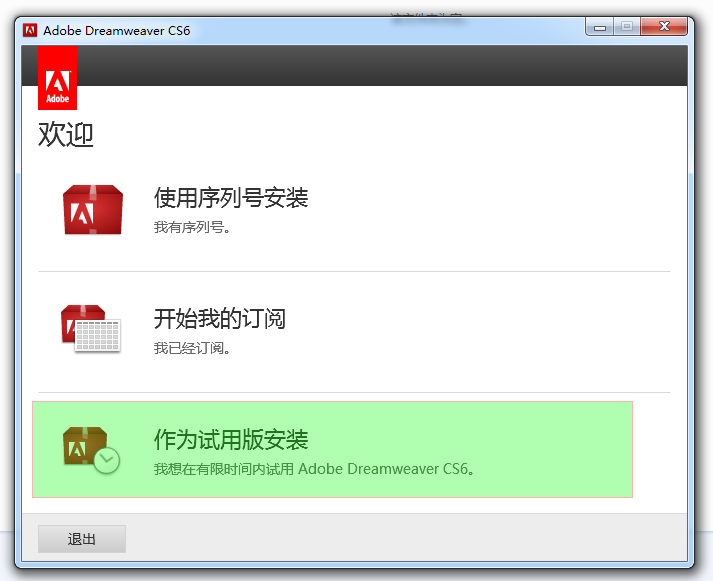Click the trial box with clock icon
The width and height of the screenshot is (713, 581).
click(91, 450)
